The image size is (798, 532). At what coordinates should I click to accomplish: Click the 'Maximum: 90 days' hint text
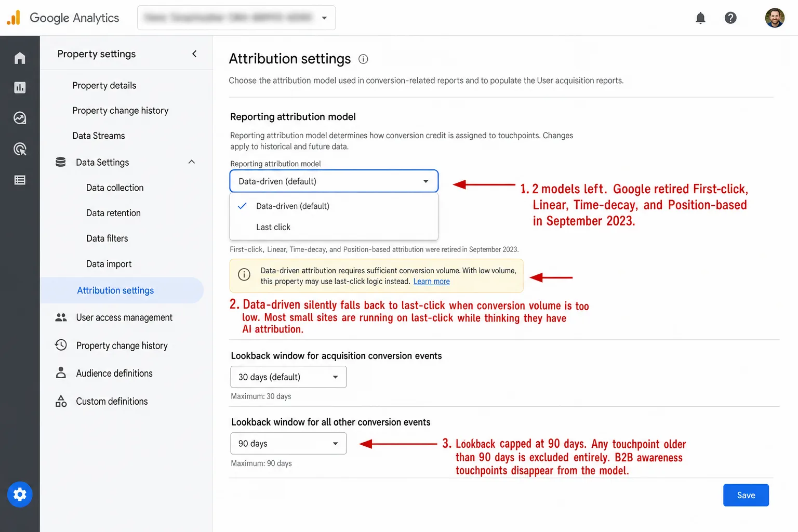pos(261,463)
